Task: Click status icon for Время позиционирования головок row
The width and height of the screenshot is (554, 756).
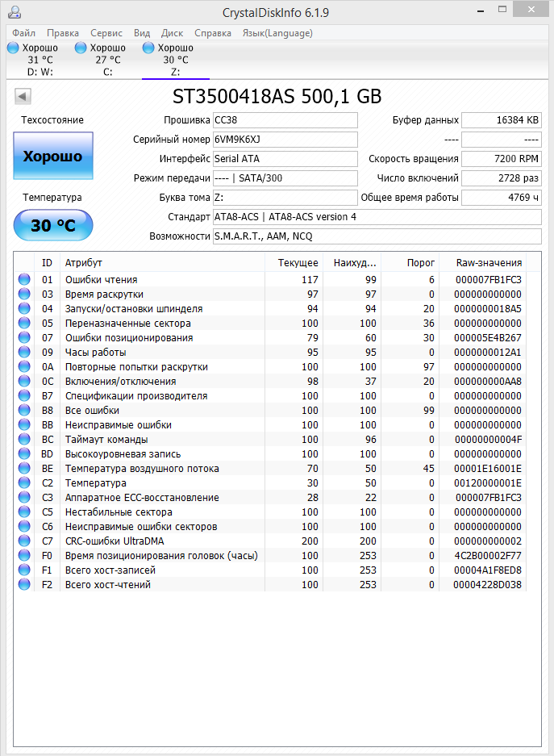Action: 24,555
